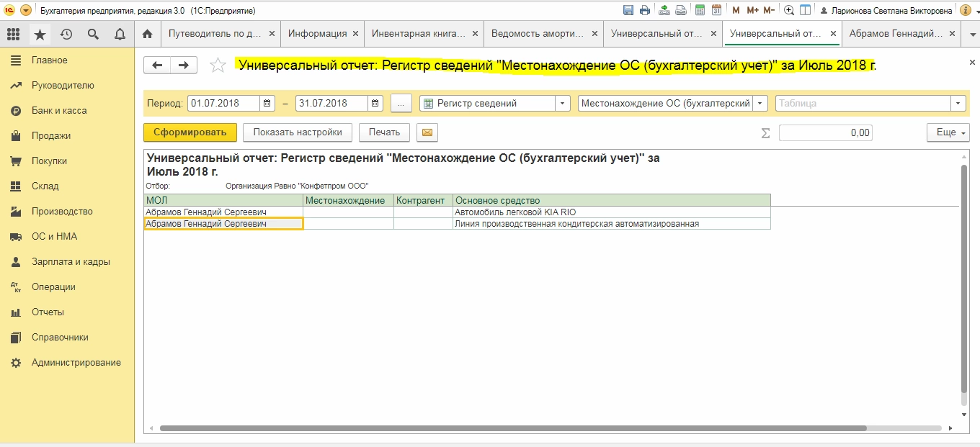Open the "Еще" dropdown menu

point(948,132)
